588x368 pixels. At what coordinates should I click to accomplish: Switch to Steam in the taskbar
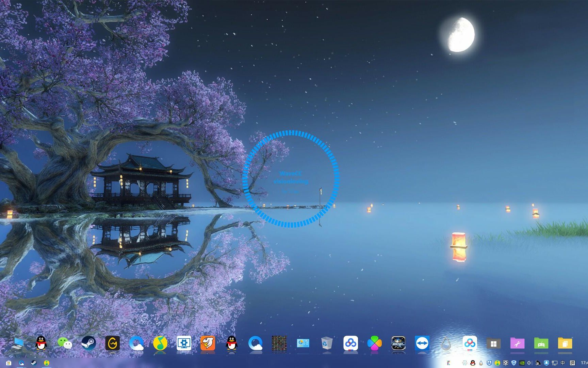[x=34, y=363]
